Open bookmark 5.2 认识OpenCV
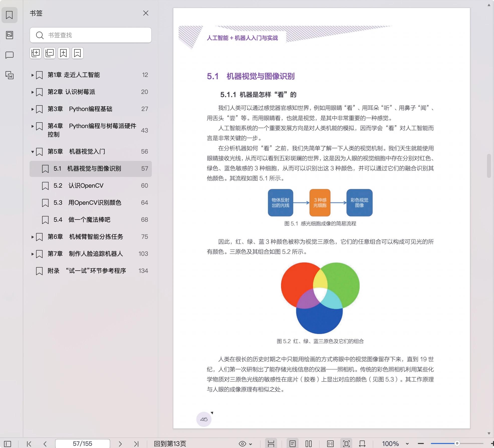This screenshot has height=448, width=494. pos(90,186)
